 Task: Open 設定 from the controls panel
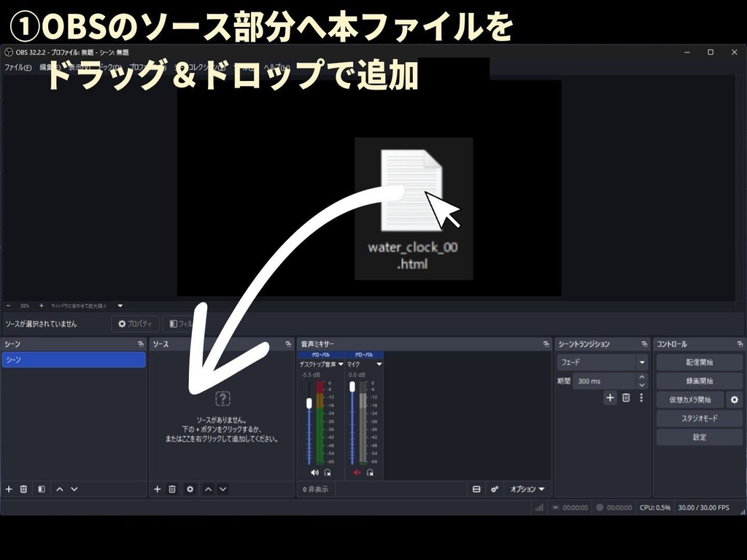tap(700, 437)
